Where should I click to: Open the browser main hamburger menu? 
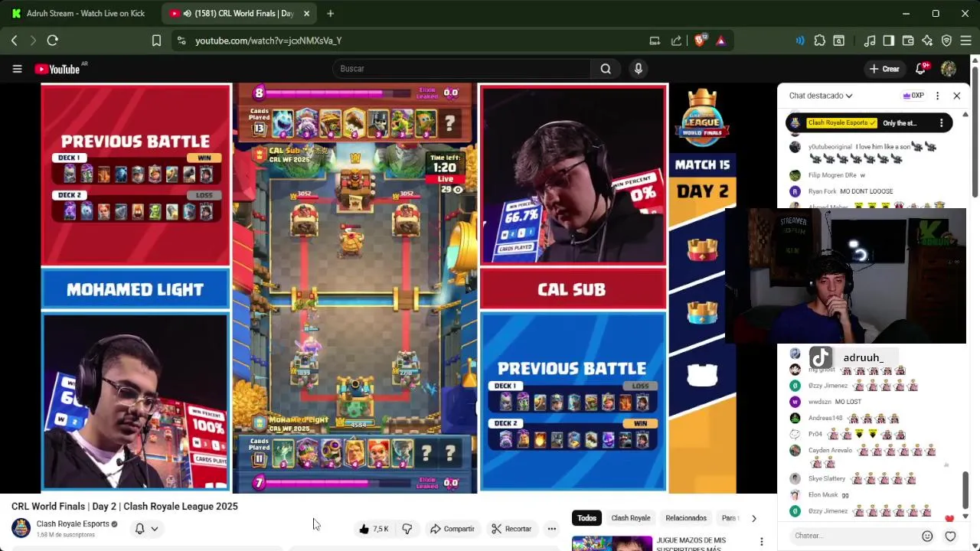point(965,41)
